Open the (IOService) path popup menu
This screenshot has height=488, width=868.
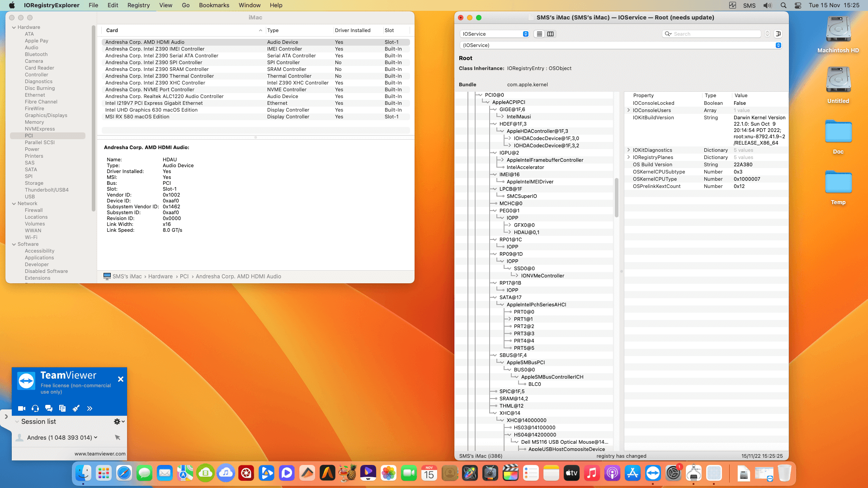point(621,45)
